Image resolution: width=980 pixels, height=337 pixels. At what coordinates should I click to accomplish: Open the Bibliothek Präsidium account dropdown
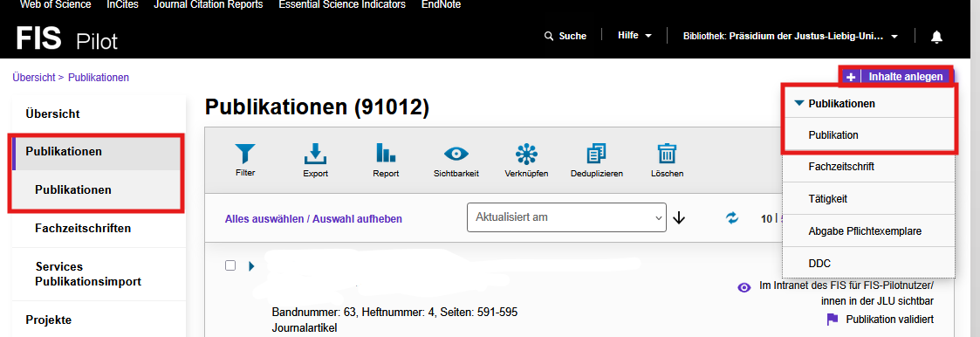(792, 37)
